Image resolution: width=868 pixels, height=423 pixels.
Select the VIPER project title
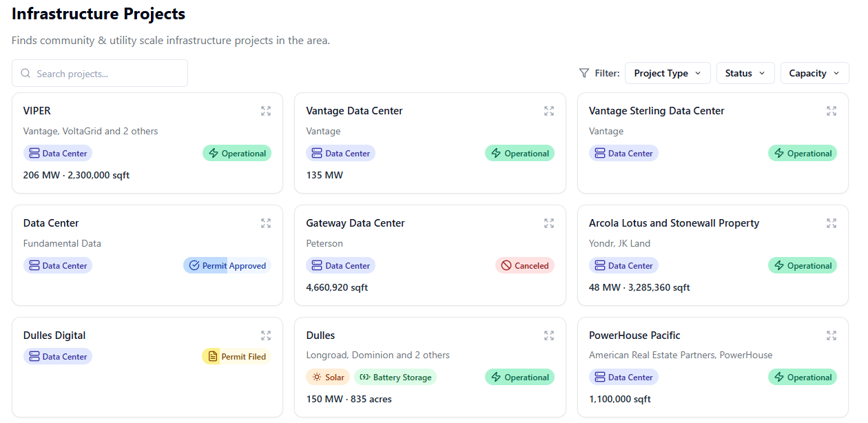(x=37, y=111)
